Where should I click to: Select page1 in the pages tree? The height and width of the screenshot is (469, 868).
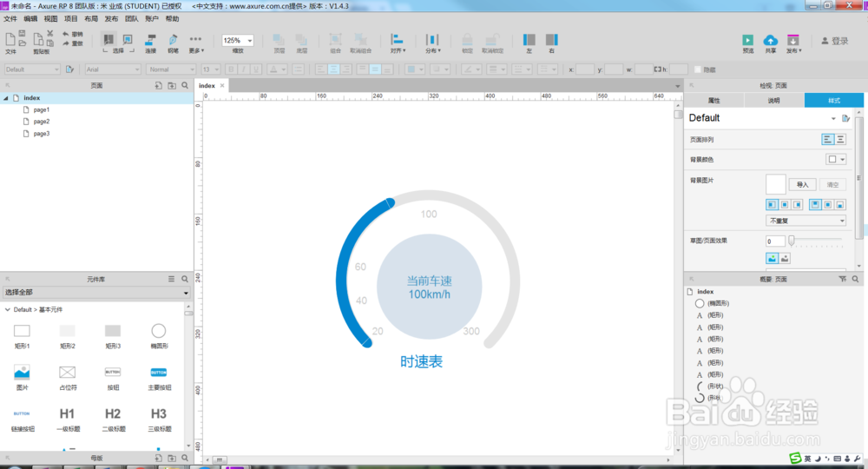(41, 109)
